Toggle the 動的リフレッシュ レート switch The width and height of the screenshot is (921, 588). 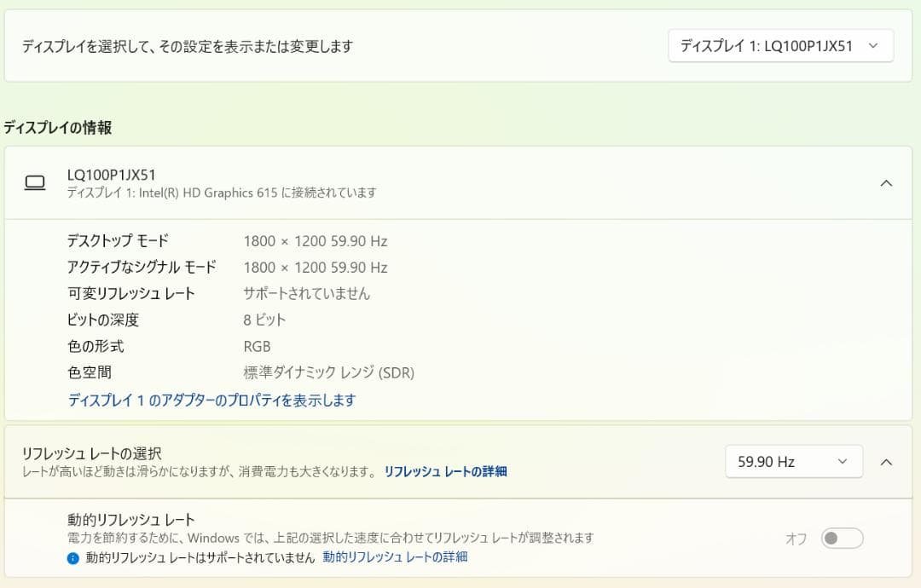(841, 538)
